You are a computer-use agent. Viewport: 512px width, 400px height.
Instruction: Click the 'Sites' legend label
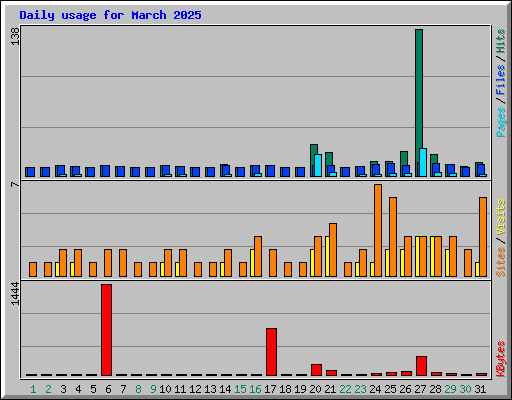(501, 262)
